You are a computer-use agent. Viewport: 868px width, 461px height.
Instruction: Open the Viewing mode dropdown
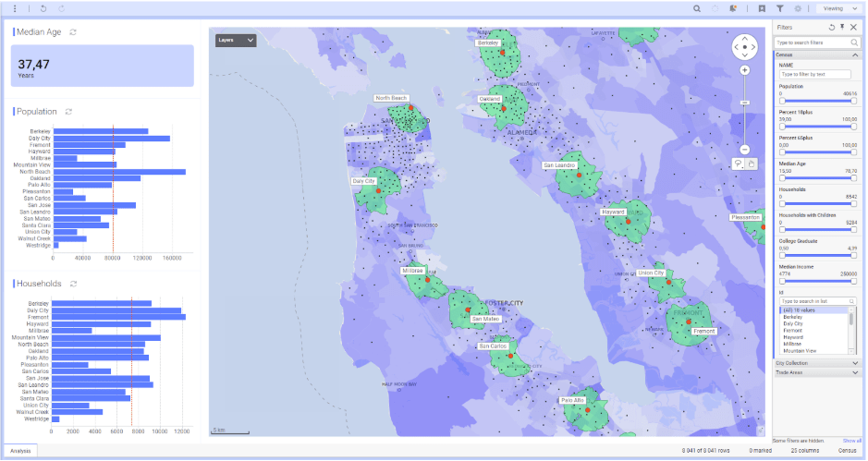(839, 8)
